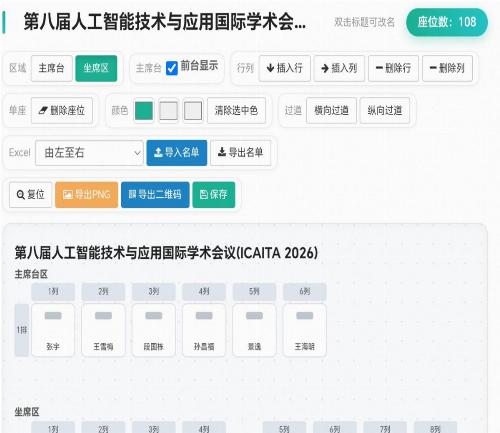The width and height of the screenshot is (500, 433).
Task: Add a 横向过道 horizontal aisle
Action: click(x=331, y=110)
